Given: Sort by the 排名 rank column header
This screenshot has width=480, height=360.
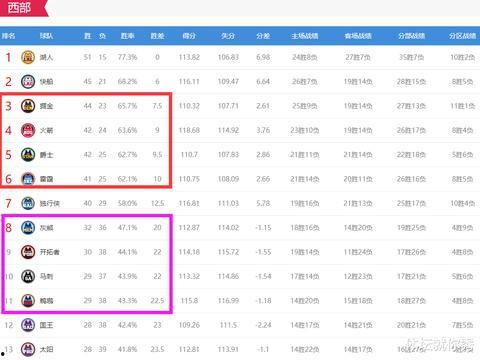Looking at the screenshot, I should 8,36.
